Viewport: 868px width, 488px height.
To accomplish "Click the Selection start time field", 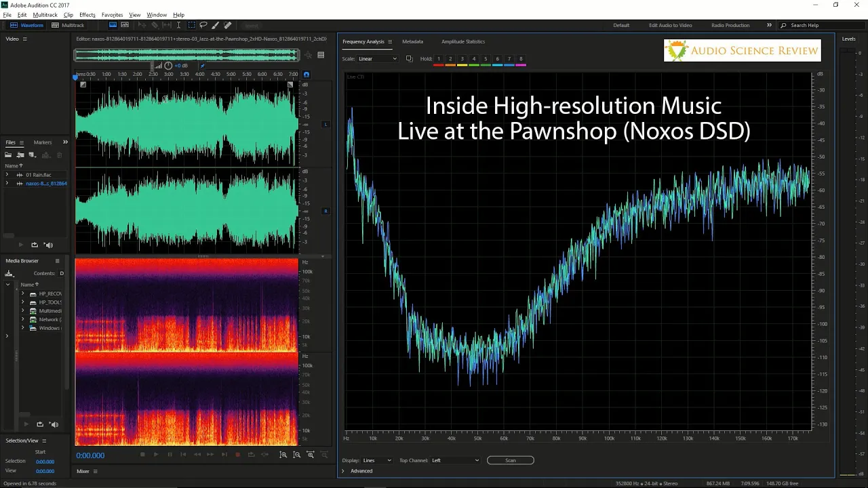I will pos(45,462).
